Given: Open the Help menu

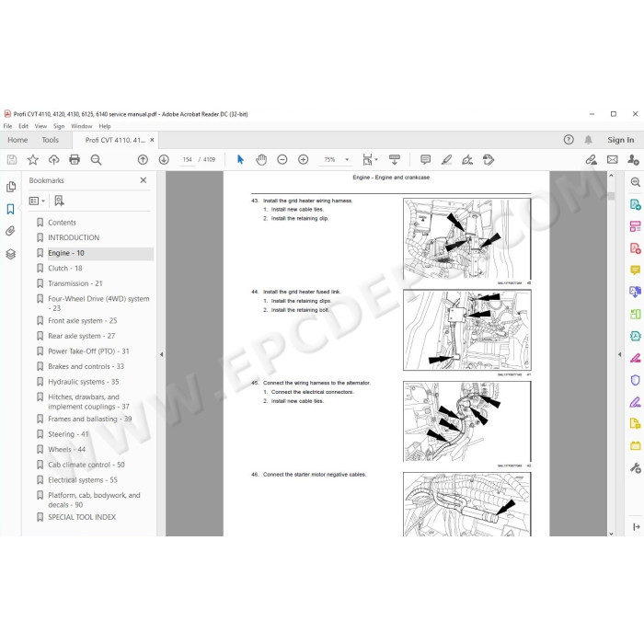Looking at the screenshot, I should coord(105,126).
